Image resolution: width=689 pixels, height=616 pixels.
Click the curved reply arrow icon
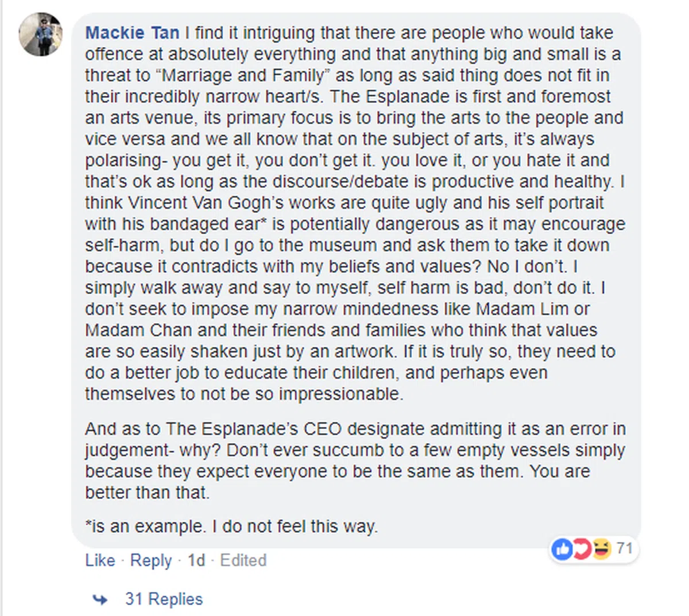click(x=100, y=599)
